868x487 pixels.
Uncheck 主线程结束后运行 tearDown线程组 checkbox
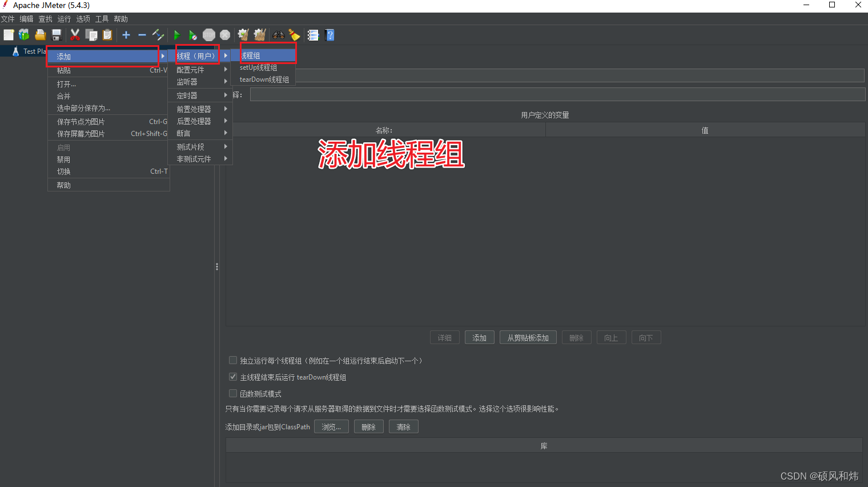pyautogui.click(x=233, y=377)
